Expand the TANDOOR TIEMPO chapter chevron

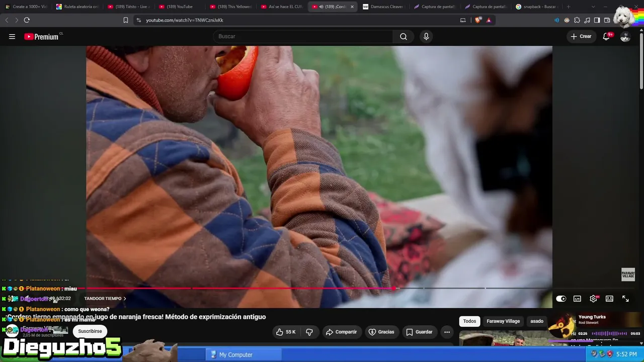(125, 299)
